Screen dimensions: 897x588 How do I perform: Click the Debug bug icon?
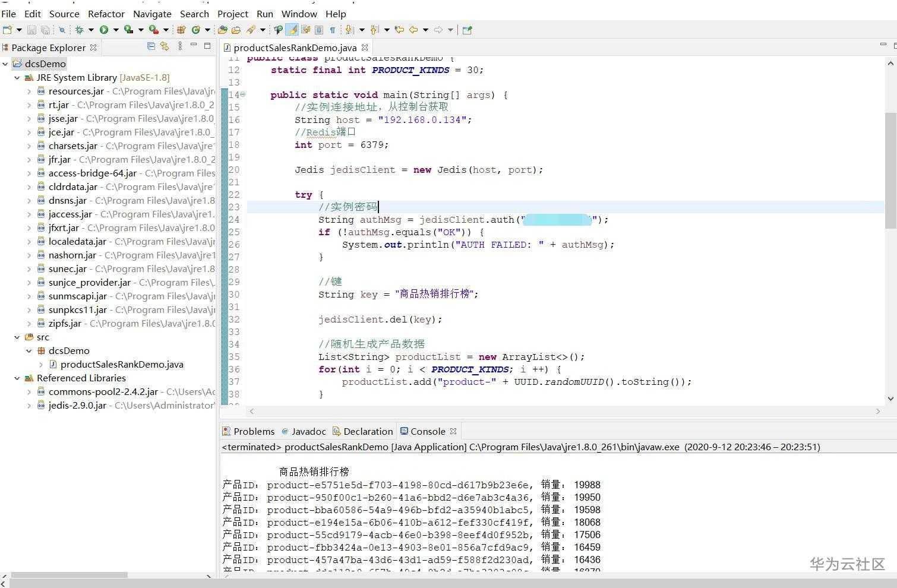tap(79, 30)
